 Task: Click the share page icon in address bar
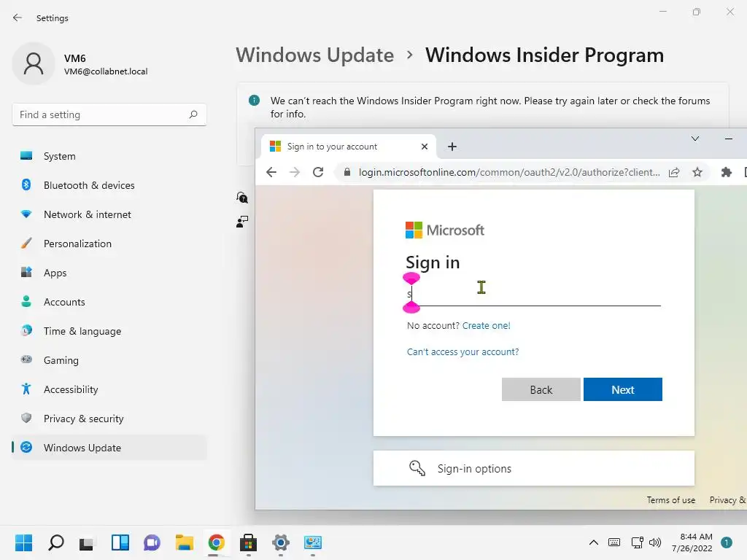[x=673, y=172]
